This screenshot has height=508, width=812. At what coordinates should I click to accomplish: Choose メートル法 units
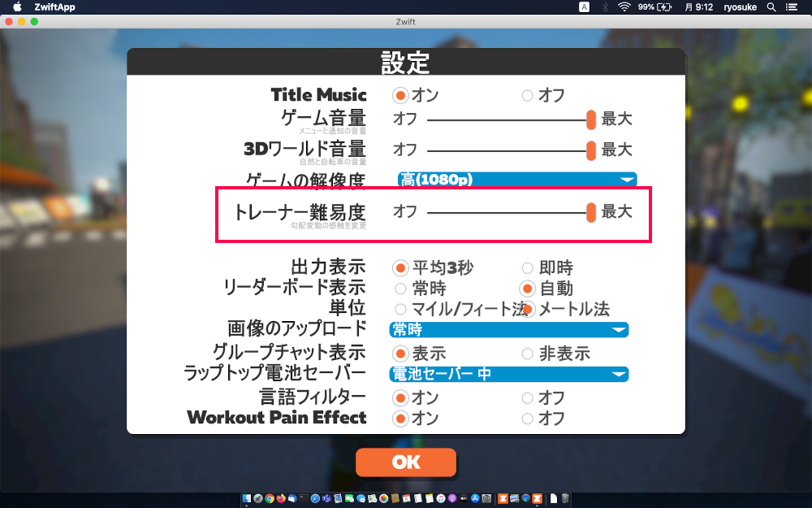tap(527, 309)
